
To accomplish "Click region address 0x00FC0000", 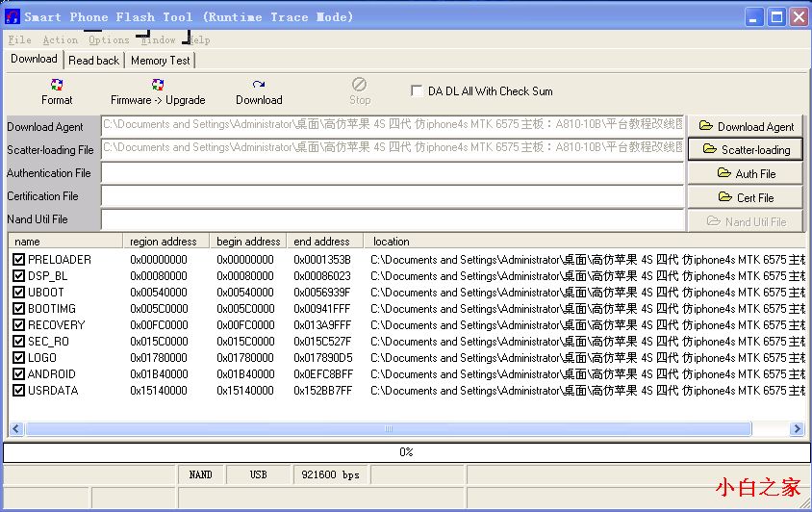I will pos(159,325).
